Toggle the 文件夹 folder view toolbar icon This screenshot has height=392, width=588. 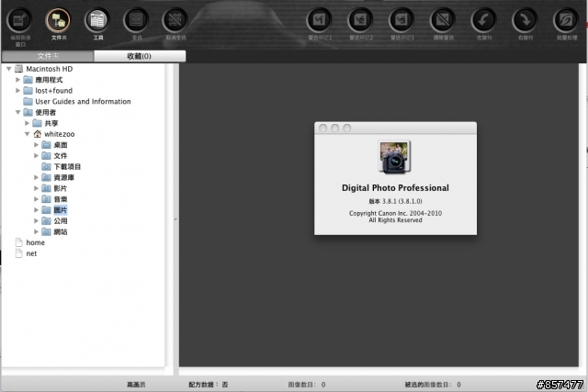(59, 20)
